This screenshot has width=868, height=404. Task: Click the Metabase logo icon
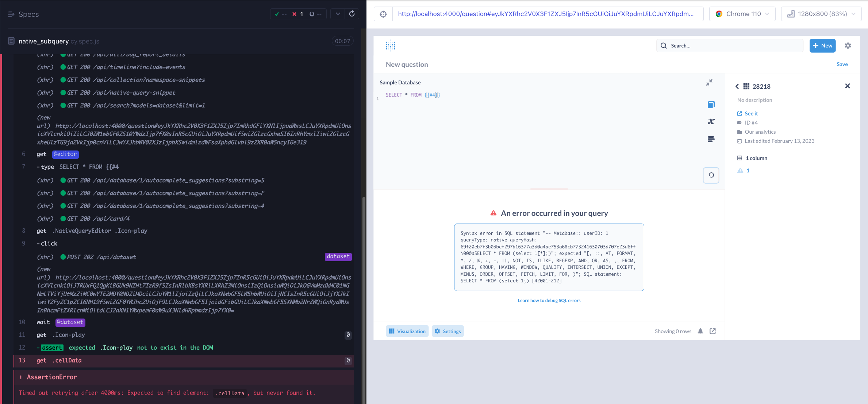[x=391, y=46]
